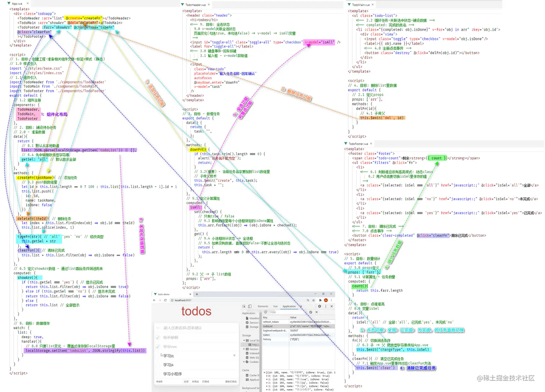The image size is (545, 392).
Task: Collapse the todoList array preview
Action: point(264,373)
